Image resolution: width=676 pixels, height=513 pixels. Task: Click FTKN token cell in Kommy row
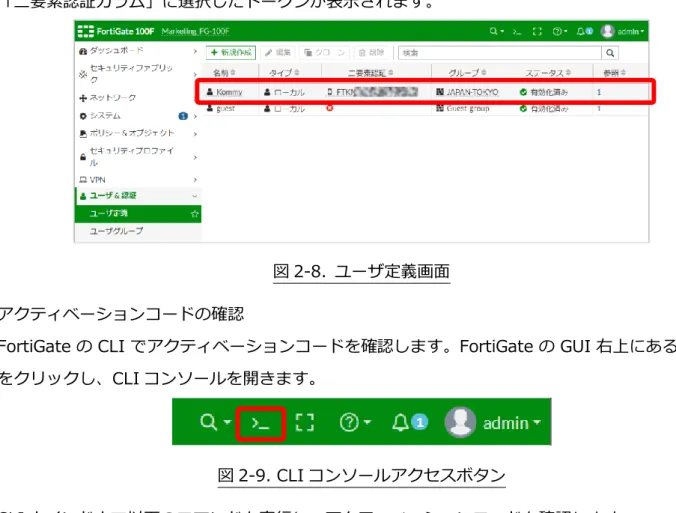[372, 92]
